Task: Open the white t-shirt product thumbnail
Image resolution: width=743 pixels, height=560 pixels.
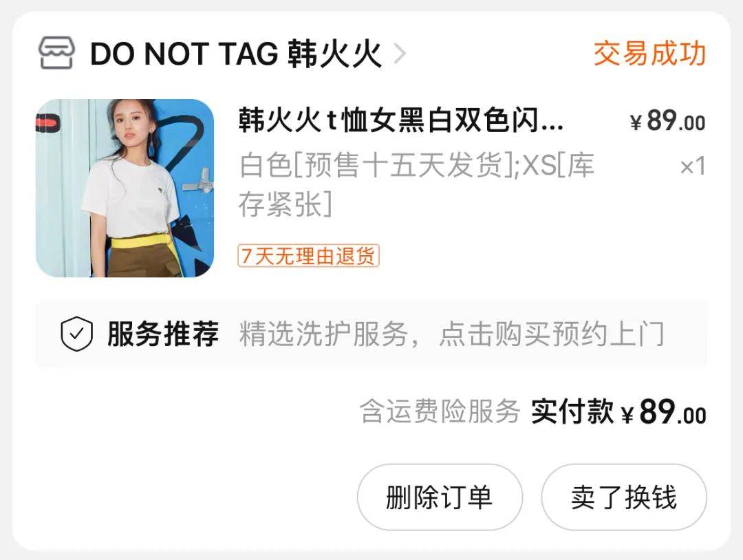Action: [x=125, y=188]
